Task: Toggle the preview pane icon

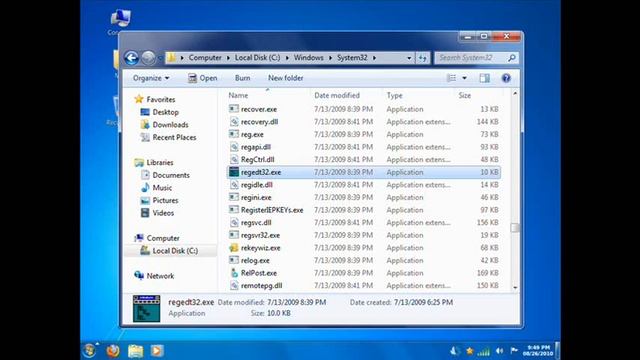Action: (x=484, y=78)
